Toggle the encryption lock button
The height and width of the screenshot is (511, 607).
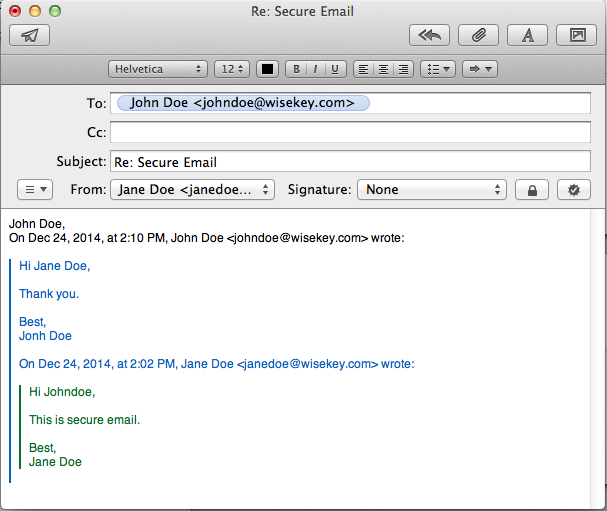tap(532, 190)
